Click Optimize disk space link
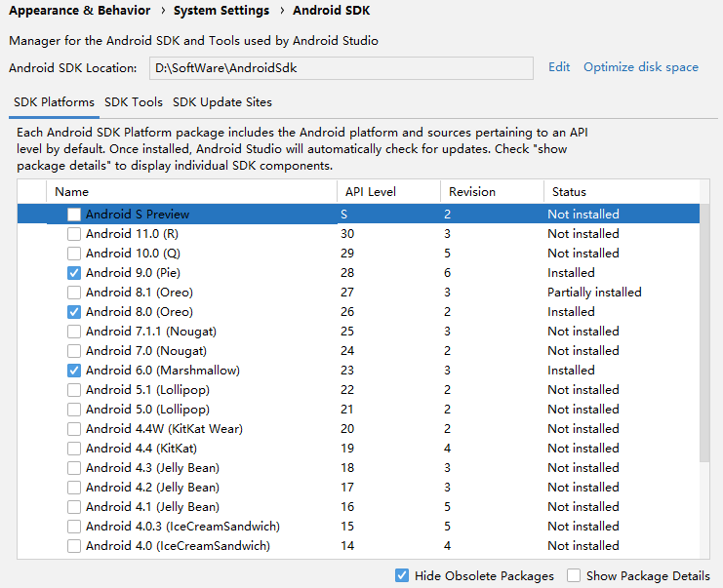 tap(641, 67)
